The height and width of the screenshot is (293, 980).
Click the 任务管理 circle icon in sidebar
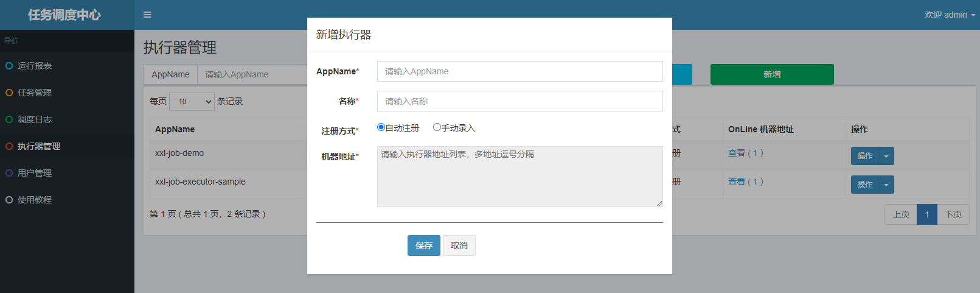click(9, 93)
